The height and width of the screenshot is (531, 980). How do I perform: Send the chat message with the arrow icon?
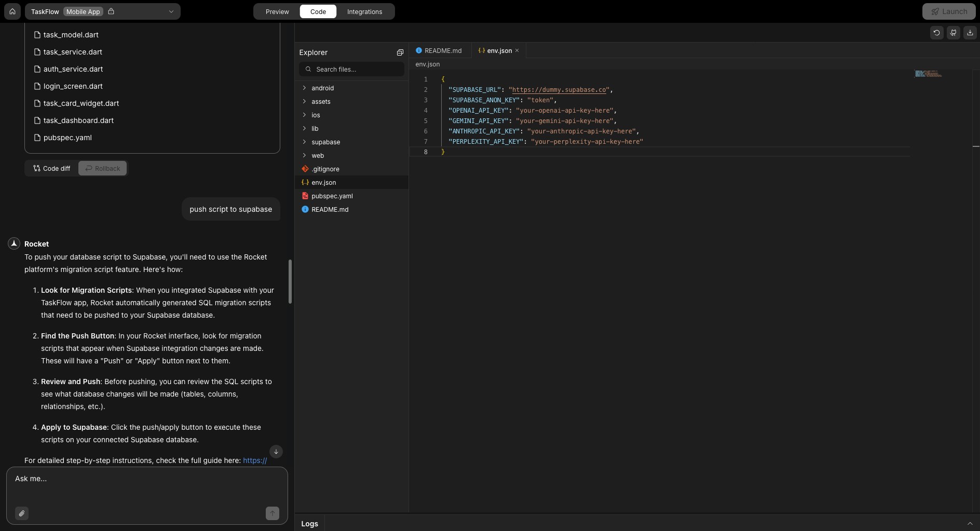tap(273, 513)
